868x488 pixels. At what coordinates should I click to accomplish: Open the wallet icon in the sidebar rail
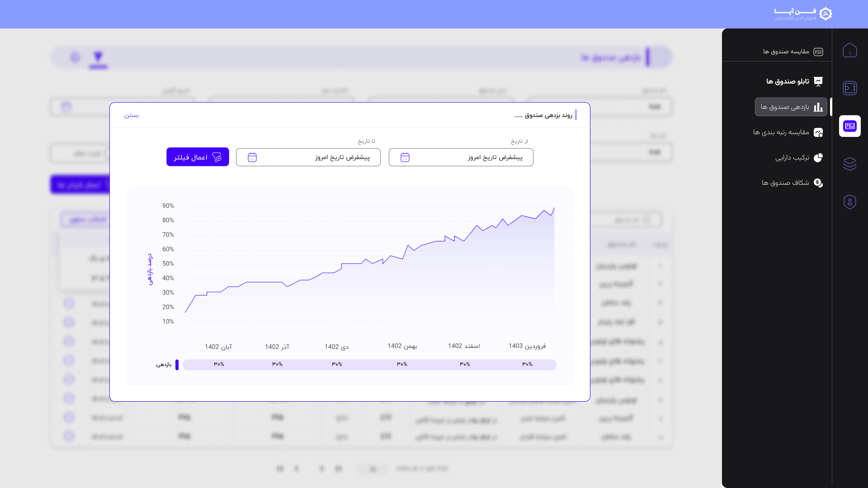pyautogui.click(x=849, y=88)
